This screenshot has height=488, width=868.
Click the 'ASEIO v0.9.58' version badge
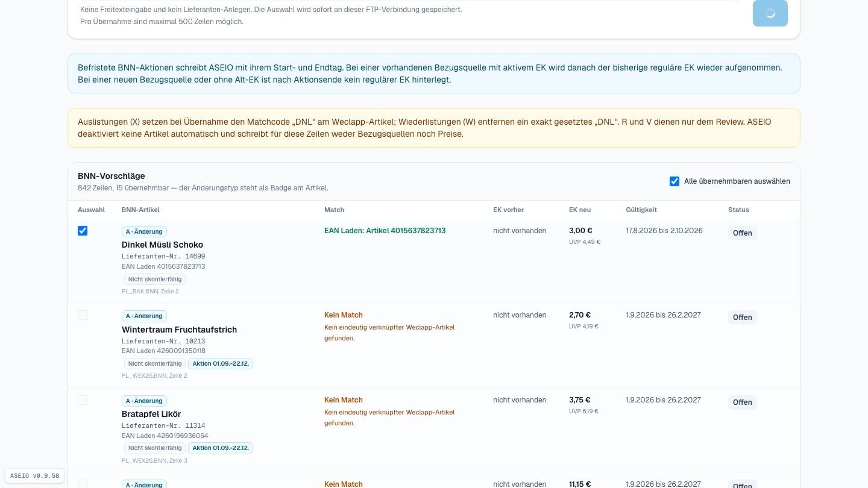point(35,476)
